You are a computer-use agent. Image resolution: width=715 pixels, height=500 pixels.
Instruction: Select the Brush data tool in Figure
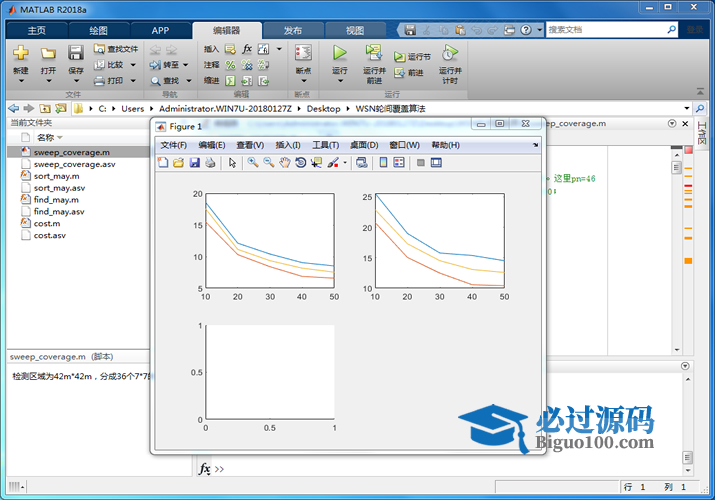point(333,163)
